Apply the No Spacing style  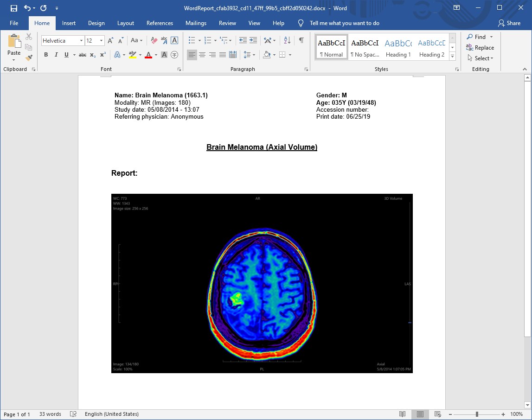365,47
